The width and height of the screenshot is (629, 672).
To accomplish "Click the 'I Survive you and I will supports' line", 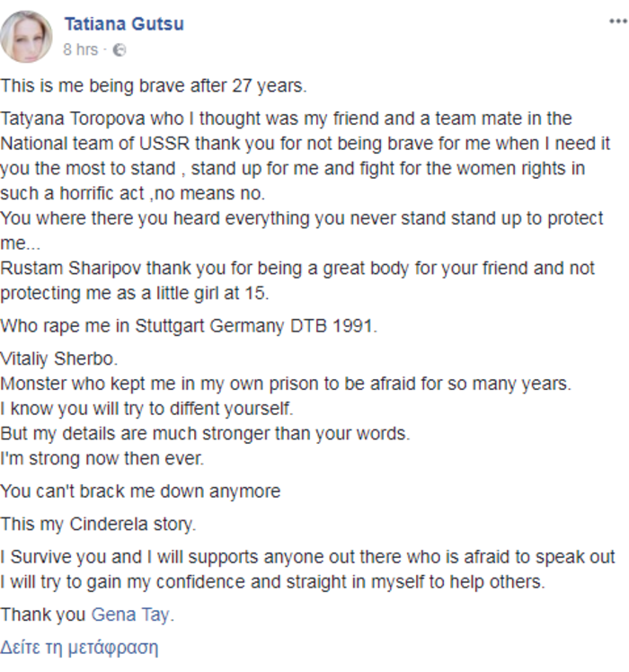I will [x=307, y=557].
